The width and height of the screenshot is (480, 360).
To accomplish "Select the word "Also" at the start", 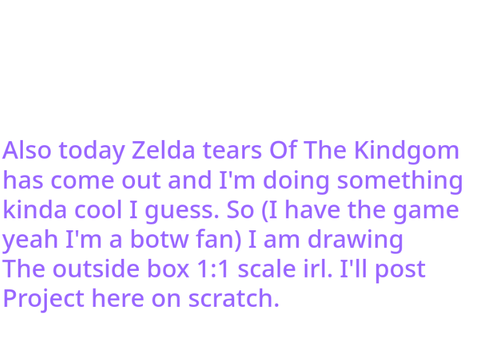I will point(27,150).
